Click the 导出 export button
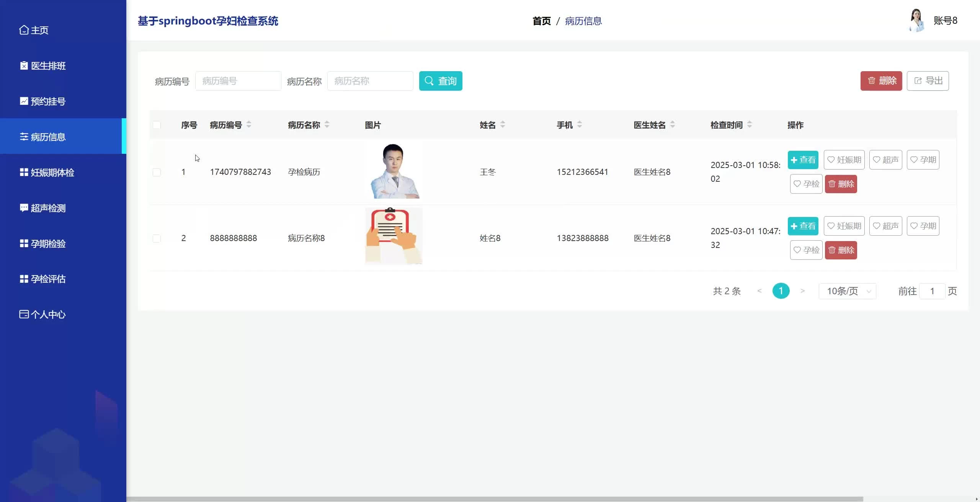This screenshot has width=980, height=502. (928, 81)
